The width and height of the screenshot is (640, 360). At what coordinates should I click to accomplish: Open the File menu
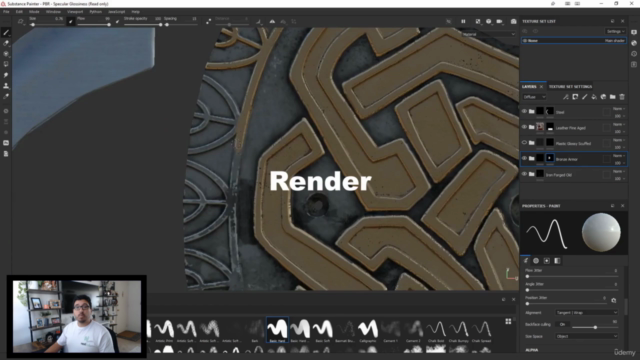pyautogui.click(x=6, y=12)
